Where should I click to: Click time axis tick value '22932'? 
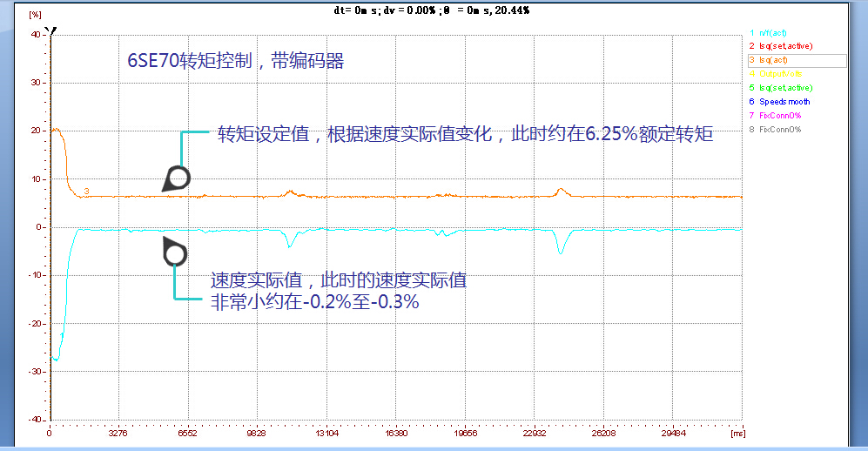pos(535,434)
